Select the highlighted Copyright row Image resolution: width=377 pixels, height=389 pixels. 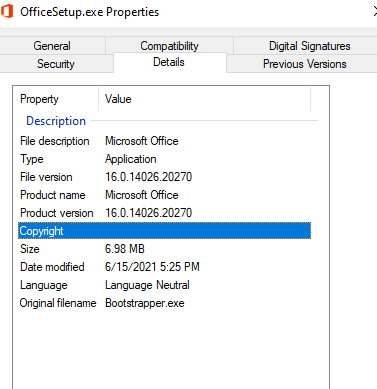point(164,231)
